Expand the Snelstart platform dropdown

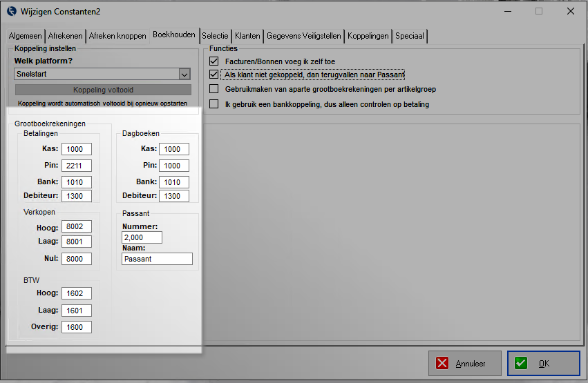pos(184,74)
